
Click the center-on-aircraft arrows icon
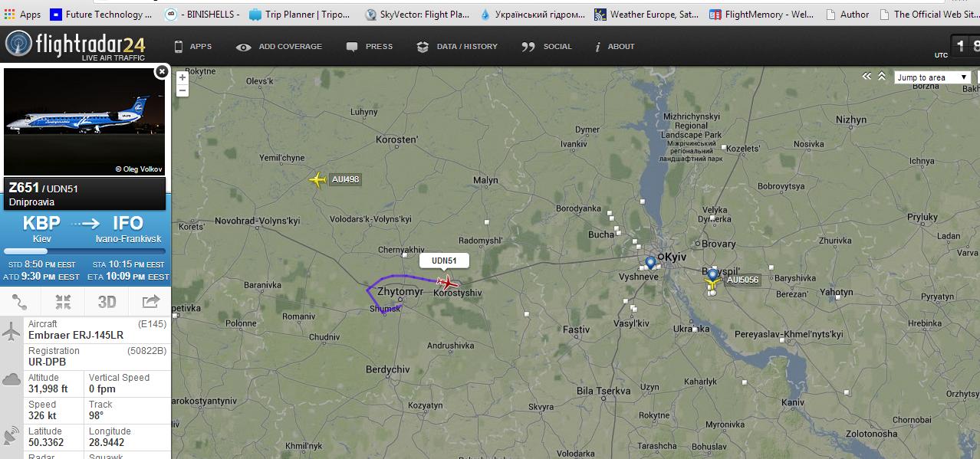pyautogui.click(x=64, y=301)
